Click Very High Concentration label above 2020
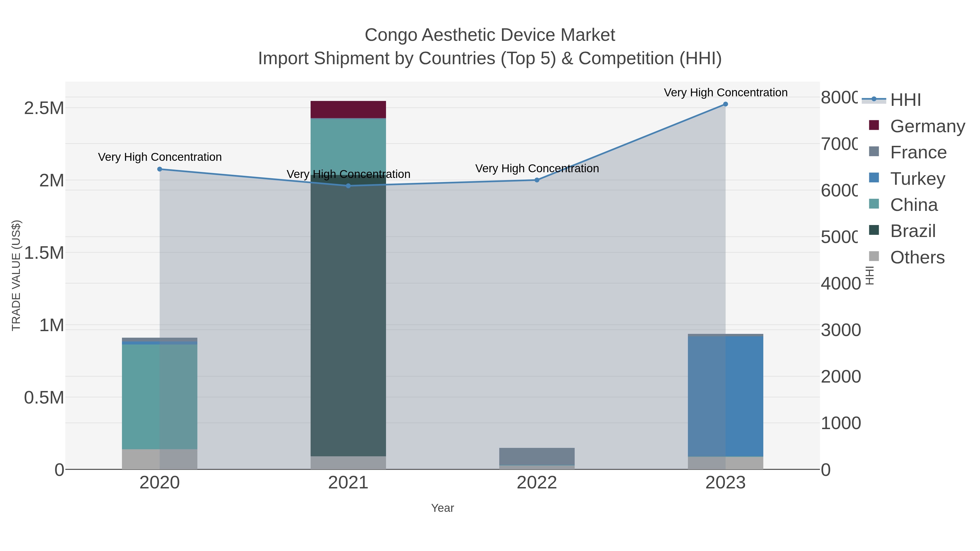The image size is (980, 551). (160, 157)
